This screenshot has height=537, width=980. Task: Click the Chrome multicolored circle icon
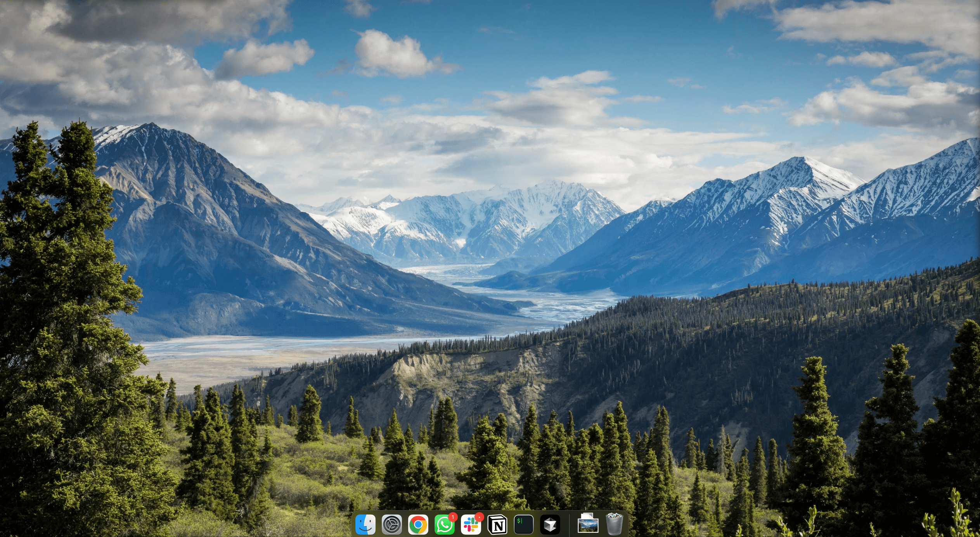[418, 525]
